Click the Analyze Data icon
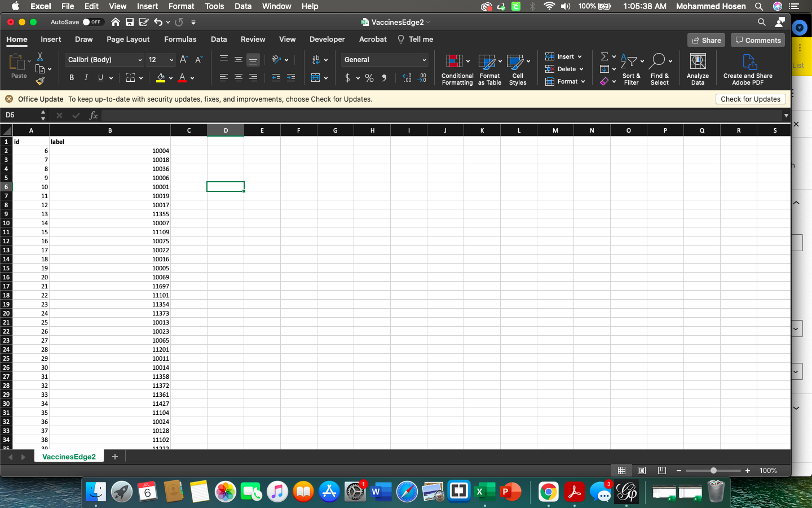Image resolution: width=812 pixels, height=508 pixels. coord(698,69)
